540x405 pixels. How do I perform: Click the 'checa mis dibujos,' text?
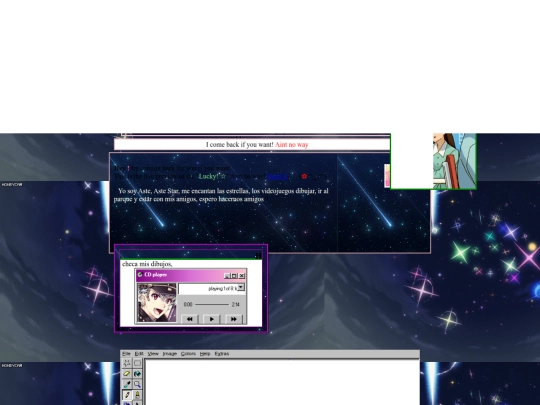tap(147, 264)
